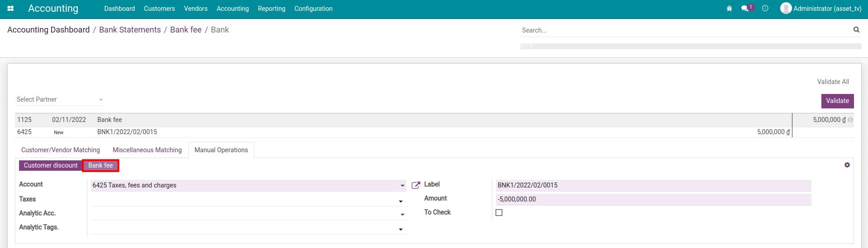Go to Bank Statements breadcrumb link

[130, 30]
